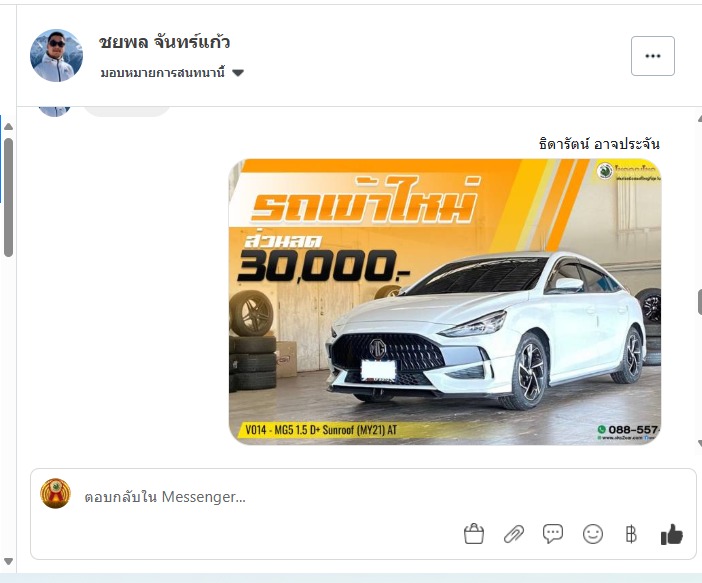
Task: Open the shopping bag products icon
Action: (x=474, y=534)
